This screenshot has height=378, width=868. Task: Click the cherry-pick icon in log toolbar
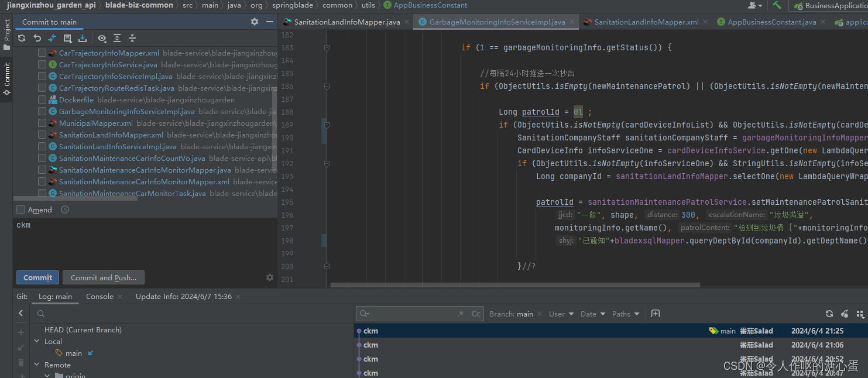point(845,314)
